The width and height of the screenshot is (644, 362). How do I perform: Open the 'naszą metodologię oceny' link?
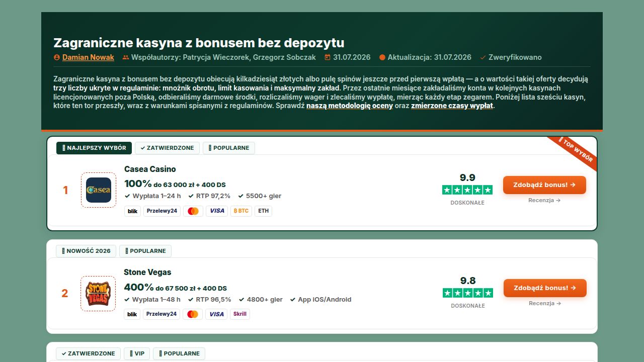pos(350,106)
